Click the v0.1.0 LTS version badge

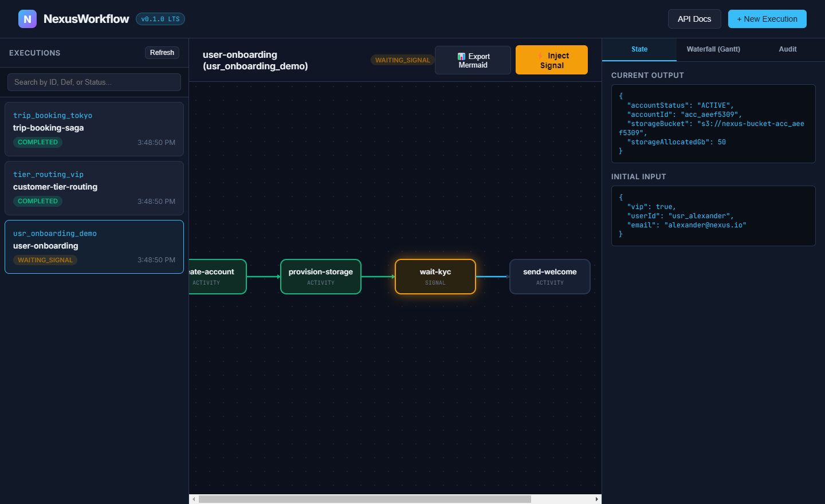coord(160,19)
